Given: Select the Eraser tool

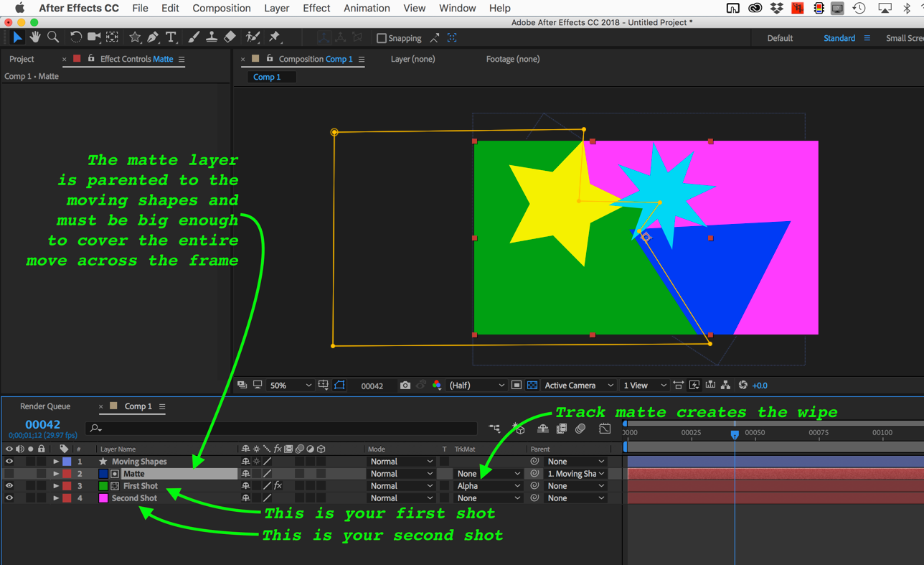Looking at the screenshot, I should (x=230, y=37).
